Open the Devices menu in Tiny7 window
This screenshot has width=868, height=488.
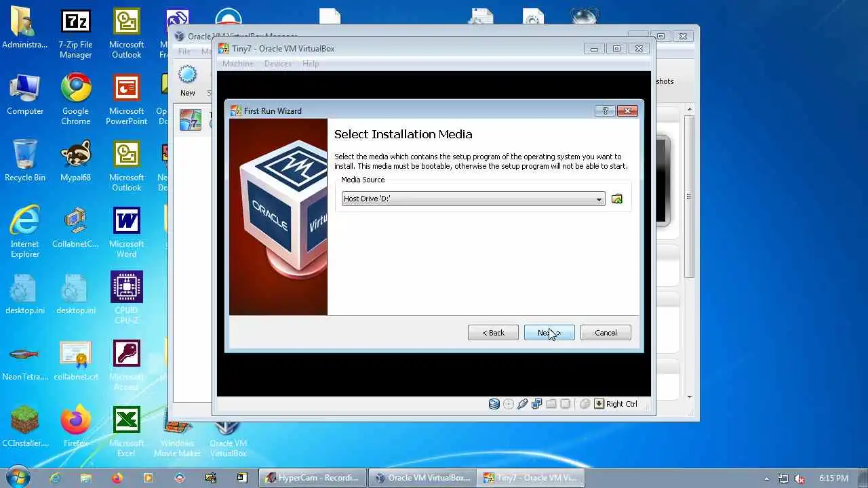pos(278,64)
